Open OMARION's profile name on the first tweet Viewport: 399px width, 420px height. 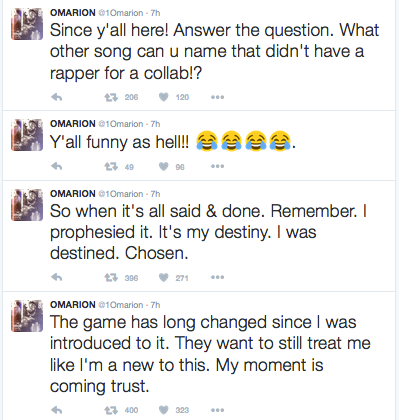coord(73,13)
